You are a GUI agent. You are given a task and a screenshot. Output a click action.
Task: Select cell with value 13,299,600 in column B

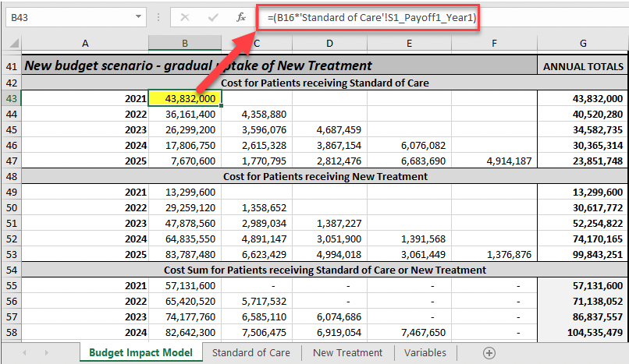click(185, 193)
